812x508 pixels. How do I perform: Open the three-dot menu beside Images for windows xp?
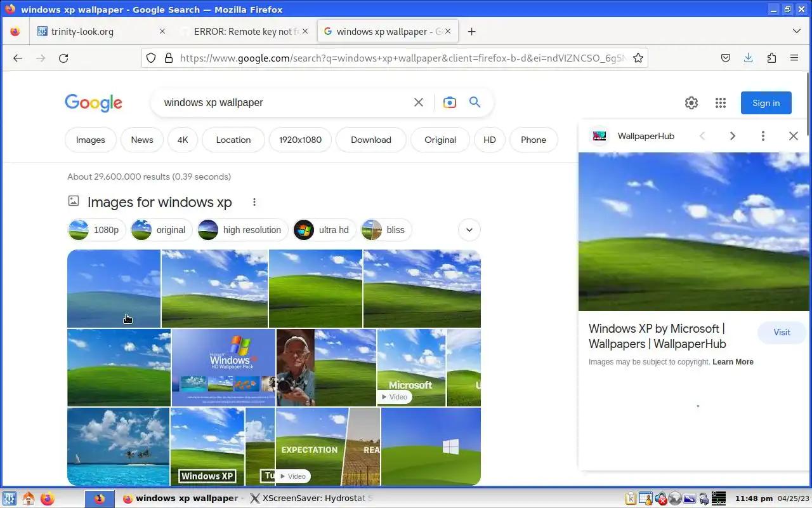254,202
